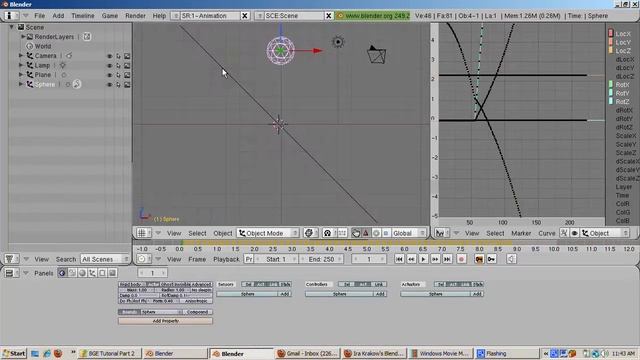Toggle Plane visibility eye in outliner
Viewport: 640px width, 360px height.
coord(109,75)
